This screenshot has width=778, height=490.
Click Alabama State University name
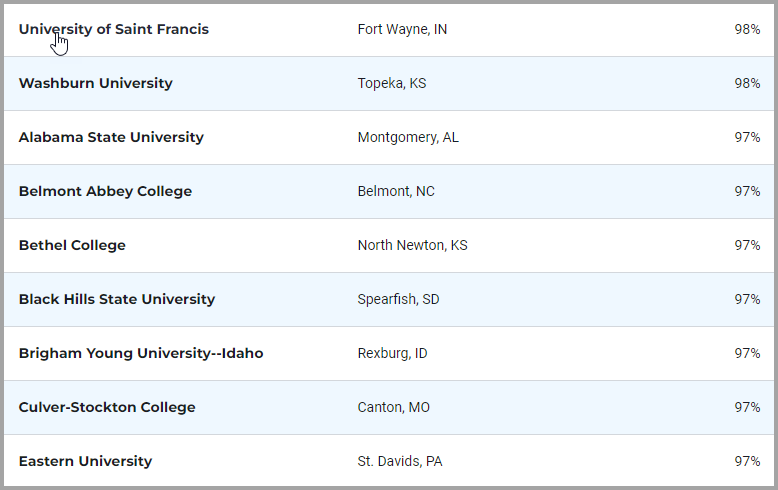[x=111, y=137]
